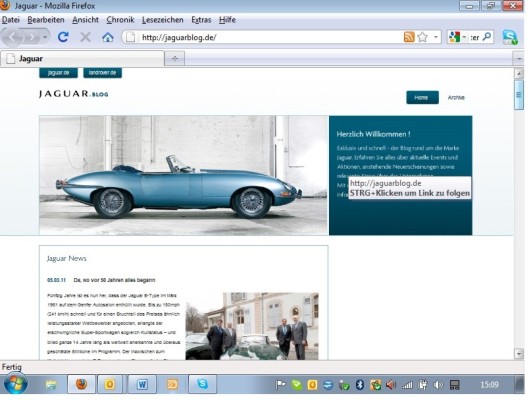This screenshot has height=400, width=531.
Task: Open the back/forward history dropdown
Action: pyautogui.click(x=45, y=37)
